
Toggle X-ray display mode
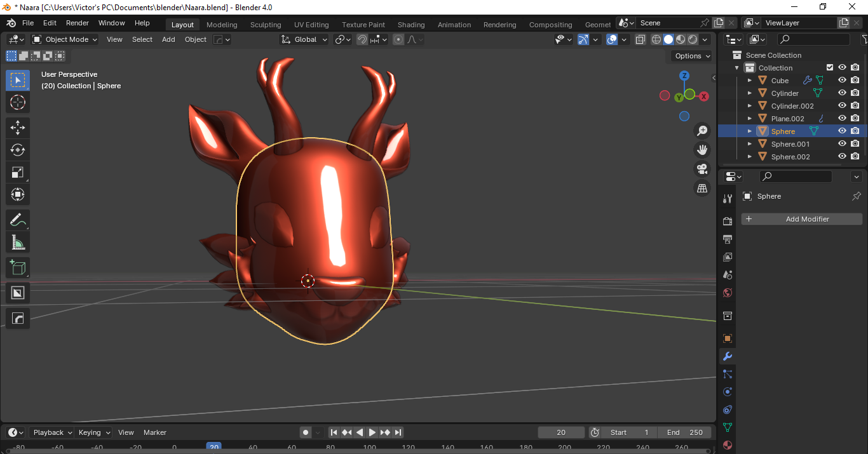(640, 39)
